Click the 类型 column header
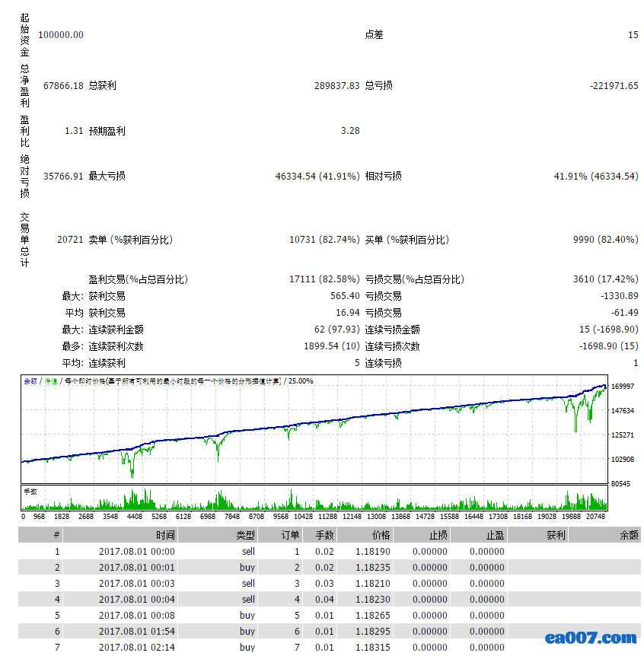Viewport: 644px width, 656px height. [x=245, y=535]
